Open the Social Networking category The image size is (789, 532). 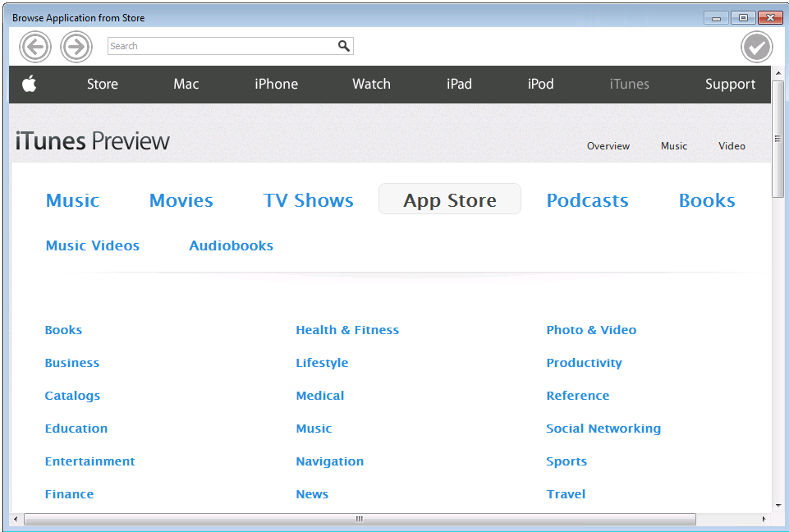point(603,428)
